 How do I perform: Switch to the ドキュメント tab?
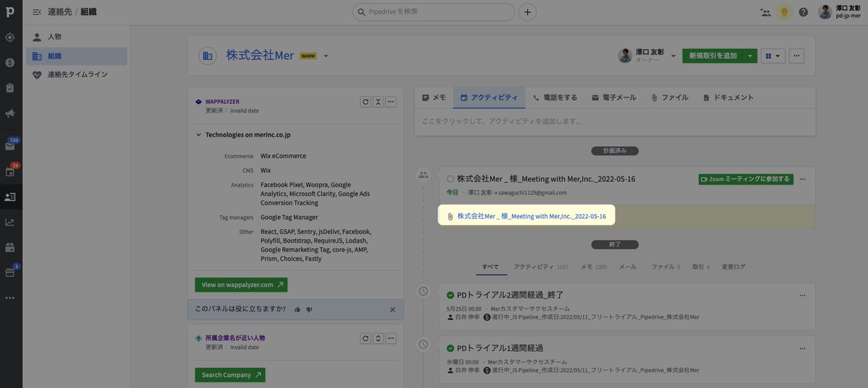[728, 98]
